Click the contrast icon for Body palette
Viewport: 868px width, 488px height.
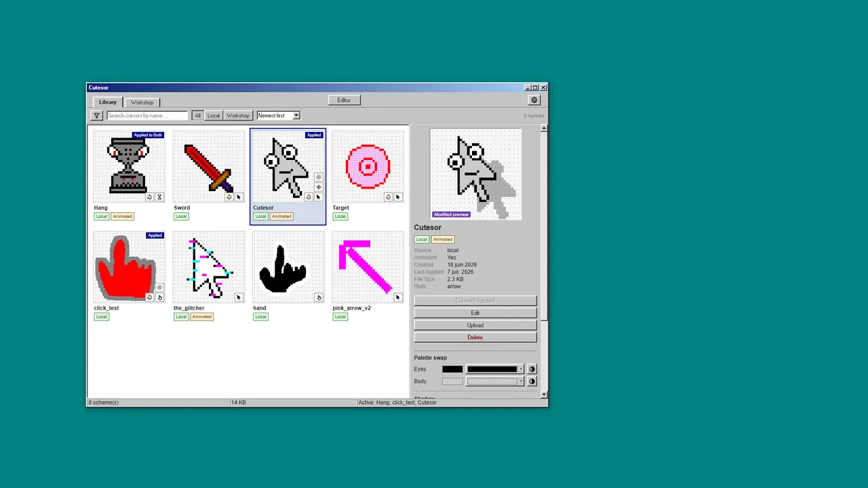[x=532, y=382]
